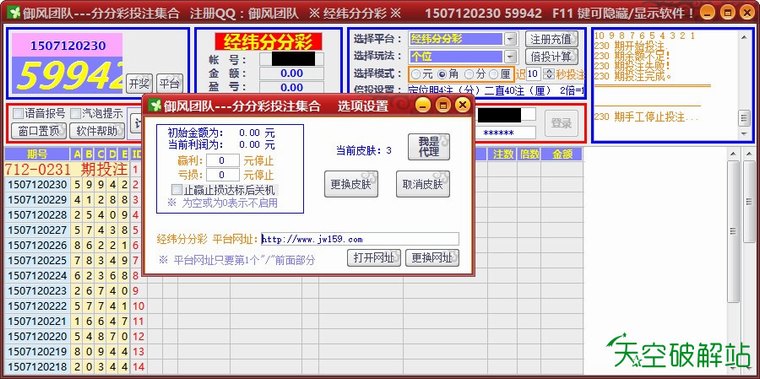Click the 秒投注 delay stepper arrows

pyautogui.click(x=549, y=74)
